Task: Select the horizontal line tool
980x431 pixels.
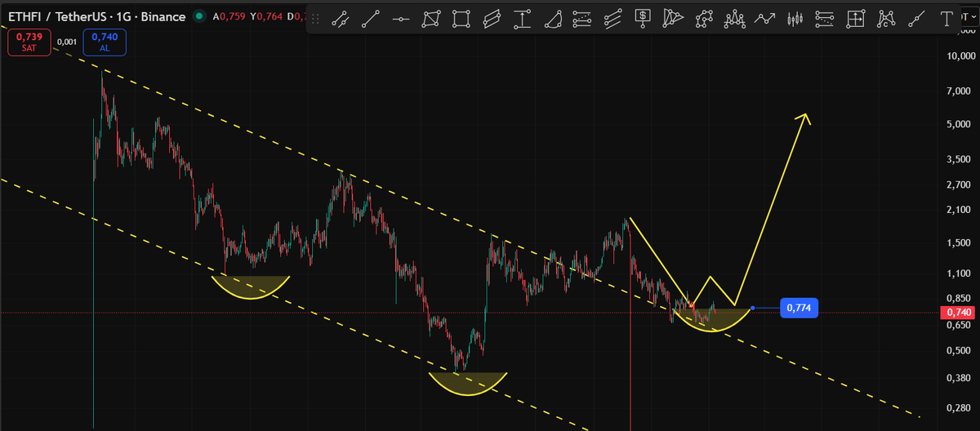Action: 401,19
